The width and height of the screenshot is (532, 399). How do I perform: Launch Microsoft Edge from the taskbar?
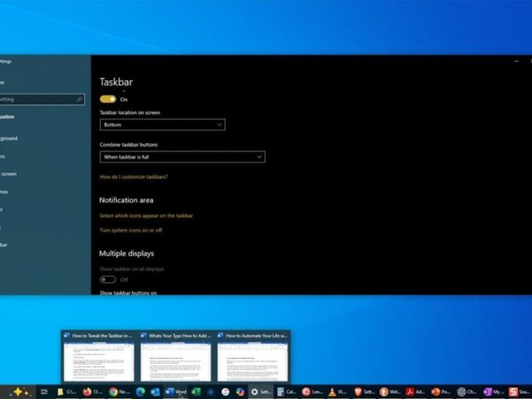tap(140, 392)
